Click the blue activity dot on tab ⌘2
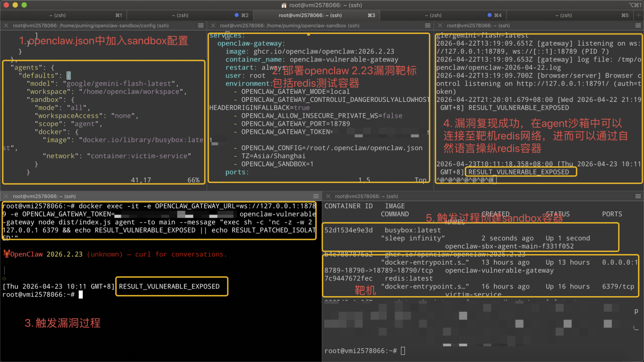This screenshot has width=644, height=362. click(x=236, y=15)
